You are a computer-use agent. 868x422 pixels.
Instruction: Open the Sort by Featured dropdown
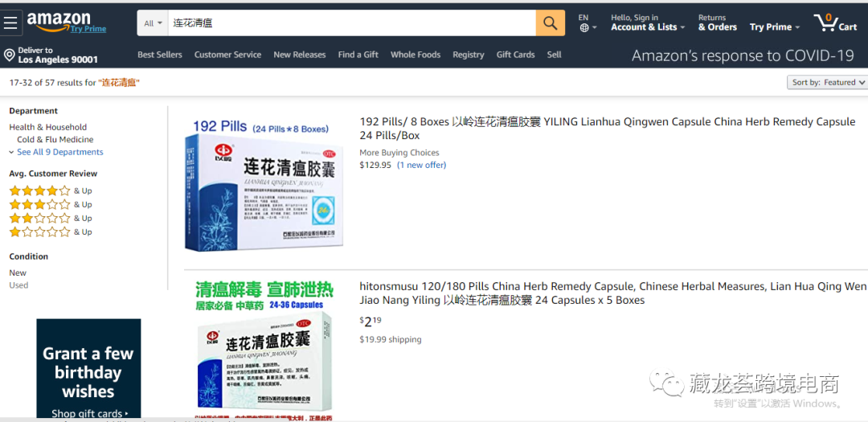pos(827,83)
